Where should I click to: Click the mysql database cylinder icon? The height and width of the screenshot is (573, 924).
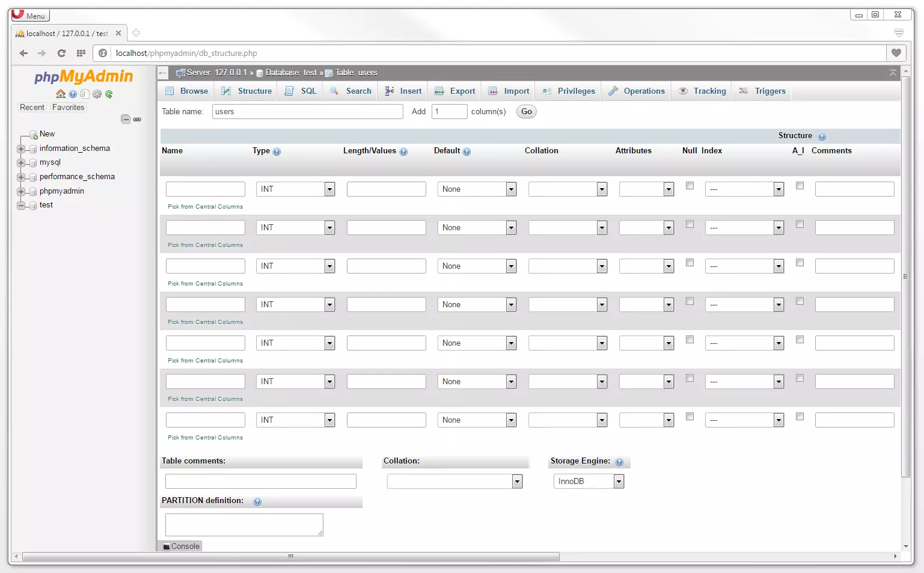pyautogui.click(x=33, y=163)
